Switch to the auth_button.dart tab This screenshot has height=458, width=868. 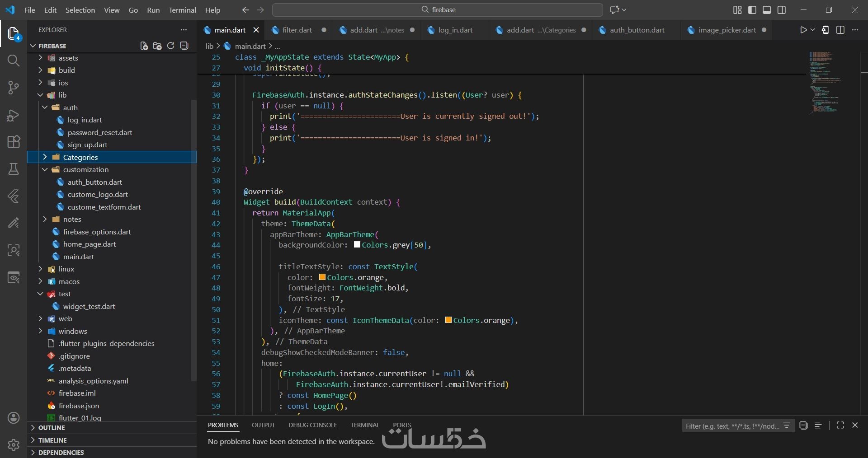637,30
